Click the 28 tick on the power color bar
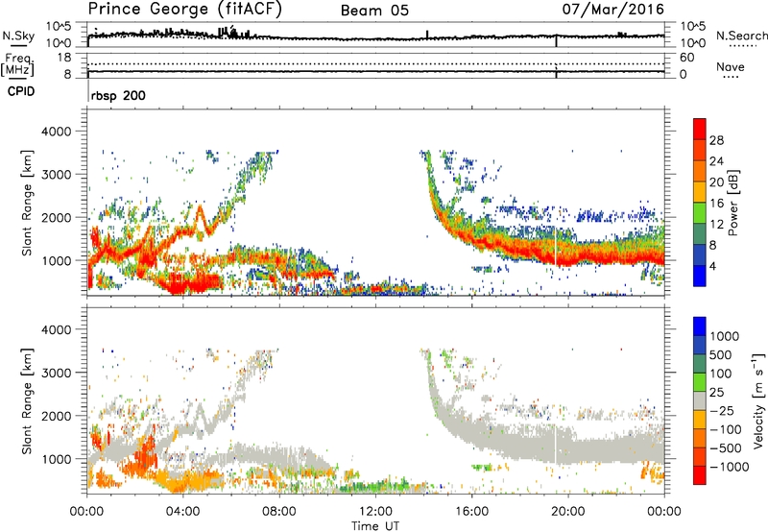Screen dimensions: 768x532 coord(716,140)
